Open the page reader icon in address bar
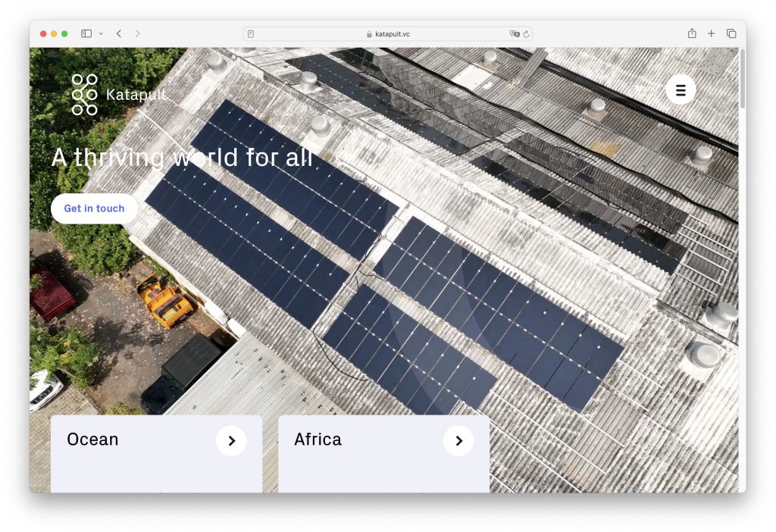Viewport: 776px width, 532px height. click(251, 34)
